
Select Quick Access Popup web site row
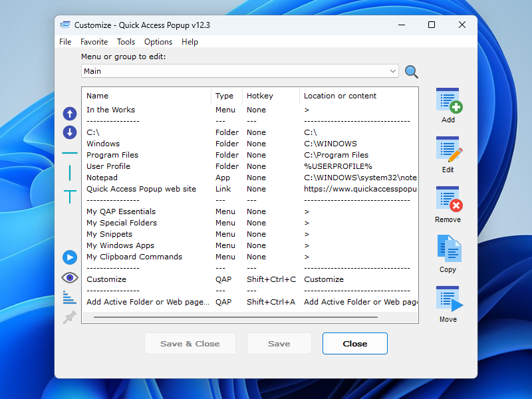pos(250,189)
